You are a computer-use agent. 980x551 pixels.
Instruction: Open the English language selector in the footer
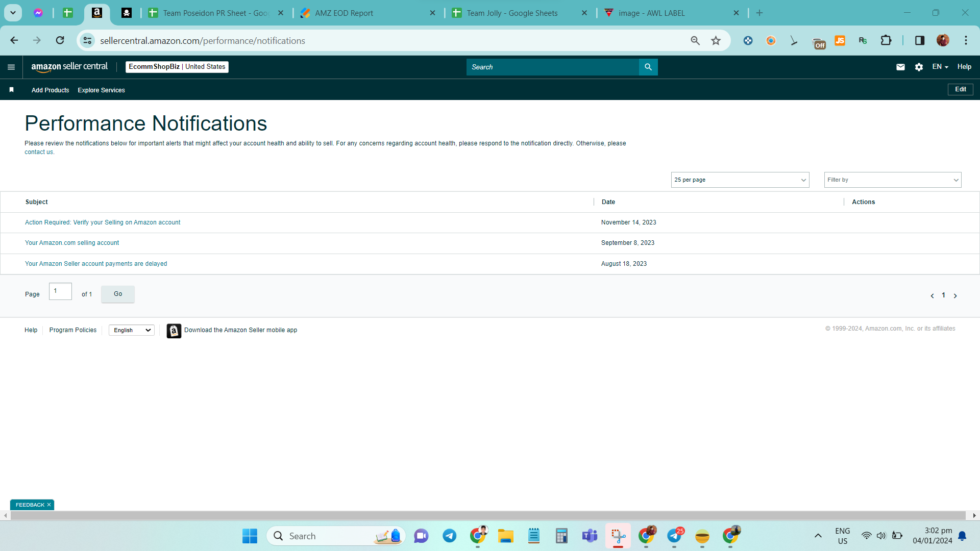pyautogui.click(x=132, y=330)
